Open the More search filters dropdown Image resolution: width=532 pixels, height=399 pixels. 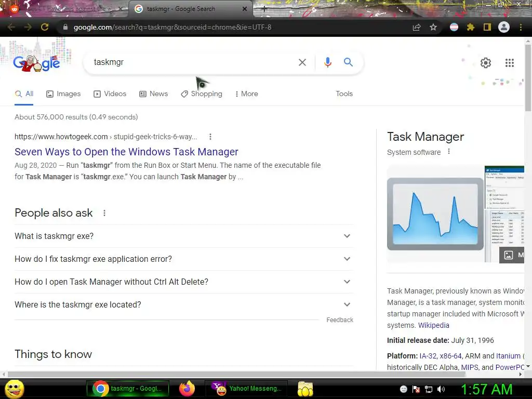coord(247,94)
